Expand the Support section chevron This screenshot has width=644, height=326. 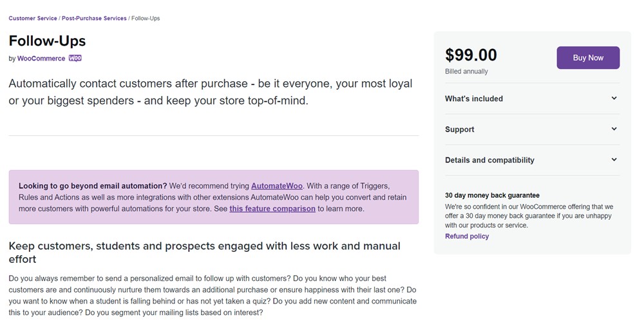click(614, 129)
